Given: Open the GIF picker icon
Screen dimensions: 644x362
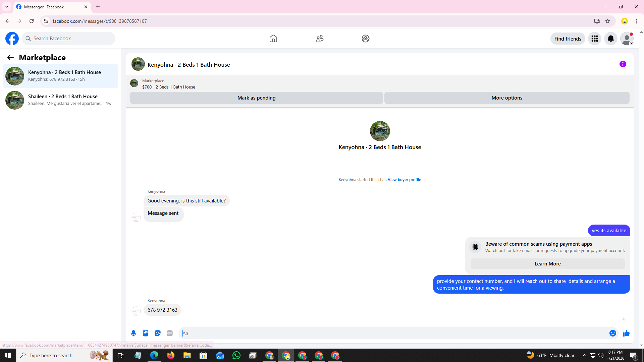Looking at the screenshot, I should tap(170, 333).
